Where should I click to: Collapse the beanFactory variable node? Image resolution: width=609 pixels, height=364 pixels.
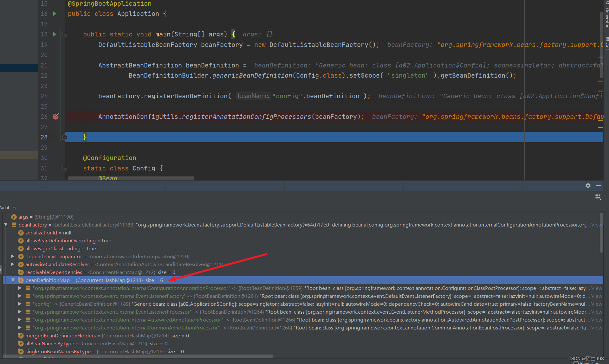pyautogui.click(x=6, y=225)
